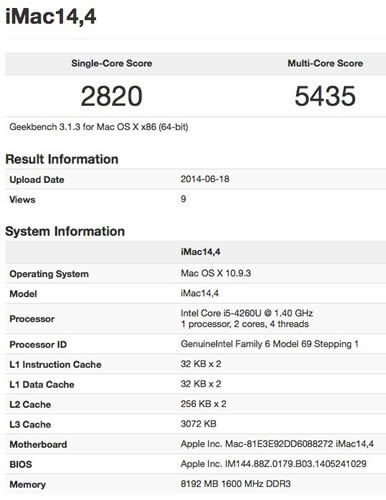Viewport: 386px width, 500px height.
Task: Click the 5435 multi-core score value
Action: tap(325, 96)
